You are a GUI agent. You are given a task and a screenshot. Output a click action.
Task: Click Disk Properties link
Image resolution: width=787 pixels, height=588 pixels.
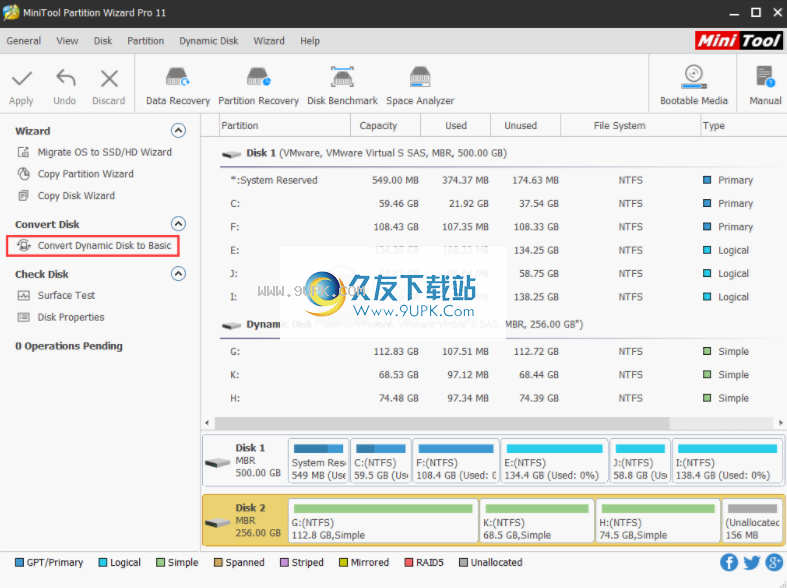[x=71, y=317]
